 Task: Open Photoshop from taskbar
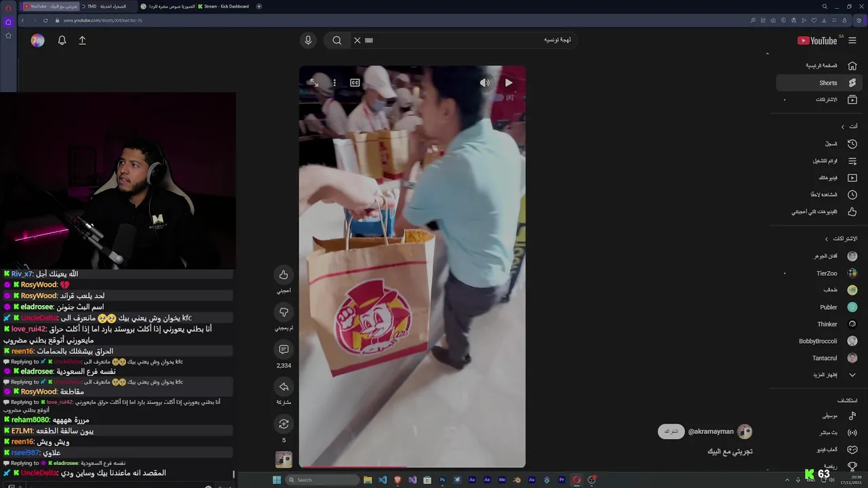pyautogui.click(x=442, y=480)
